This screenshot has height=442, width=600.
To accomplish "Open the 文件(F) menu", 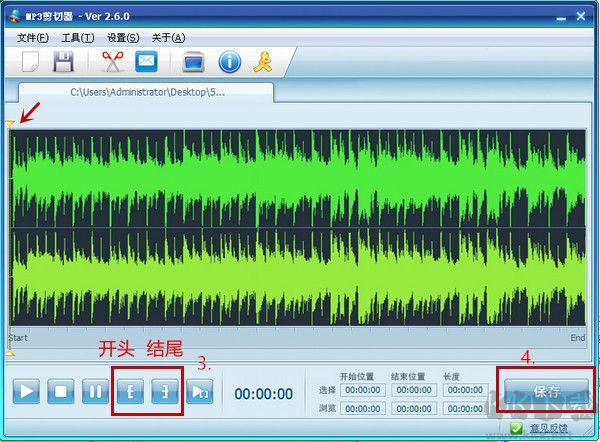I will [x=32, y=38].
